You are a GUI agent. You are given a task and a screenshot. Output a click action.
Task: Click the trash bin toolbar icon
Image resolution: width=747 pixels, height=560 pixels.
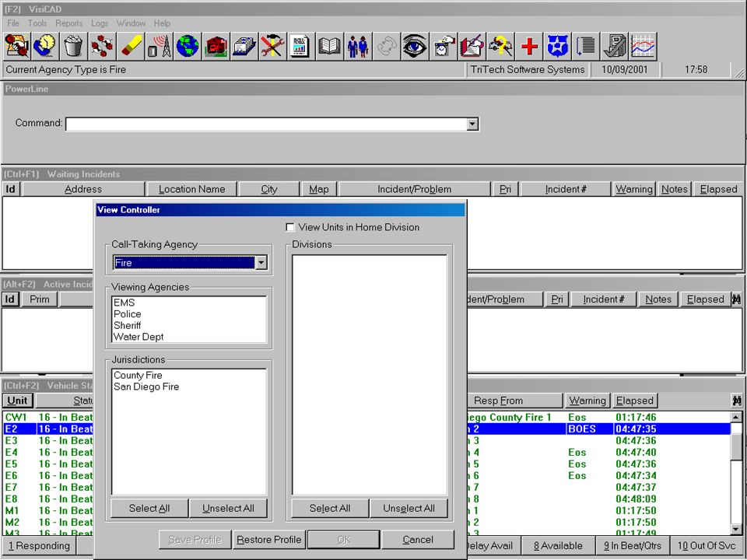click(73, 47)
